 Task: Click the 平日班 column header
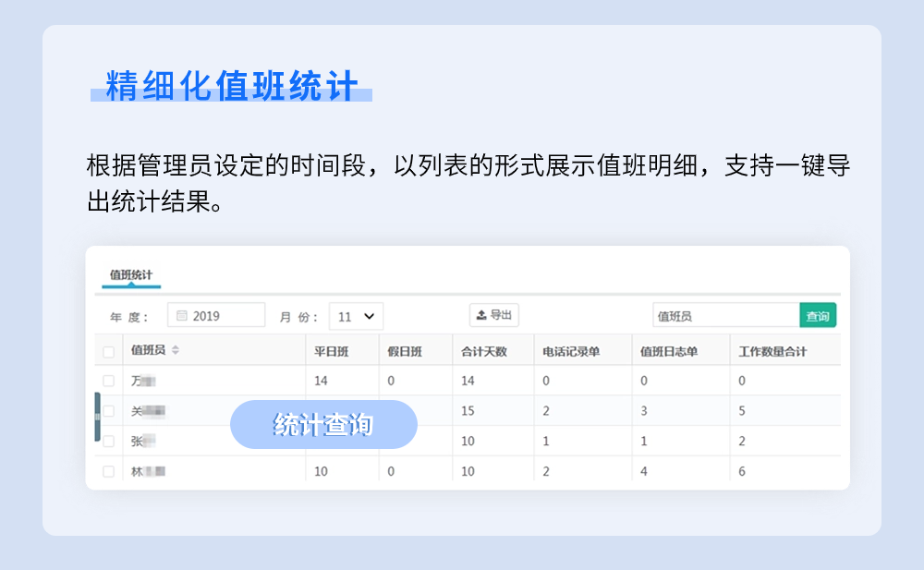point(332,351)
